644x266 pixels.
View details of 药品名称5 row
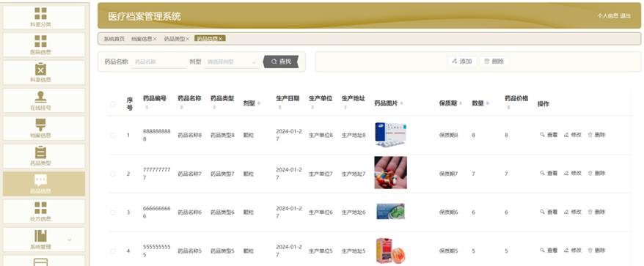[x=549, y=251]
